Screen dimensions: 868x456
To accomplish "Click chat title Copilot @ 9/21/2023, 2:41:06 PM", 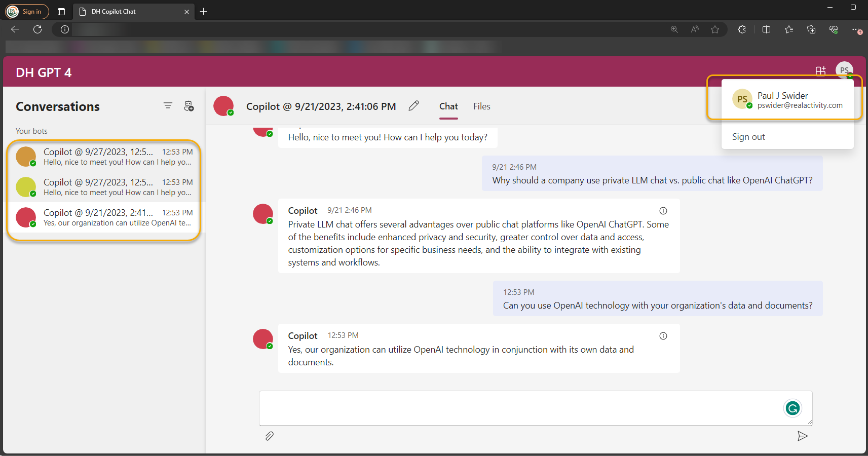I will [x=321, y=106].
